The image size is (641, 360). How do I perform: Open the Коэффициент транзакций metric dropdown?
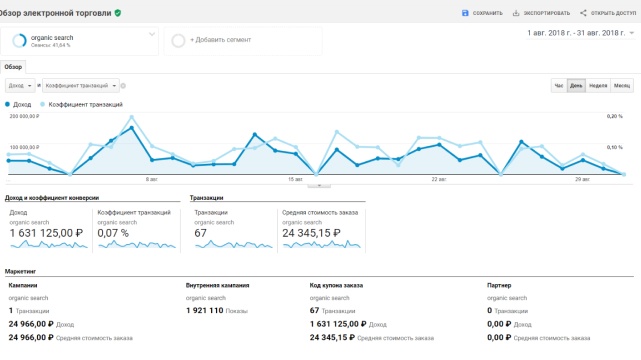pos(81,86)
